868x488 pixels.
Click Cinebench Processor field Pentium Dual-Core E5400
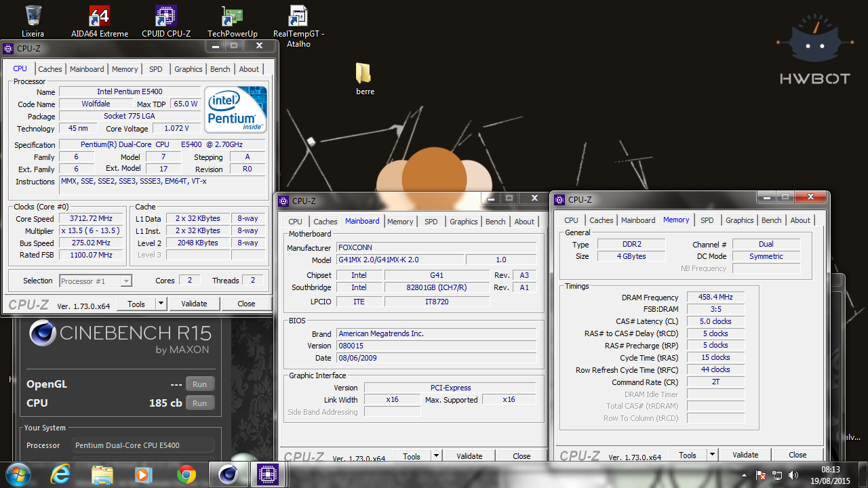[143, 445]
